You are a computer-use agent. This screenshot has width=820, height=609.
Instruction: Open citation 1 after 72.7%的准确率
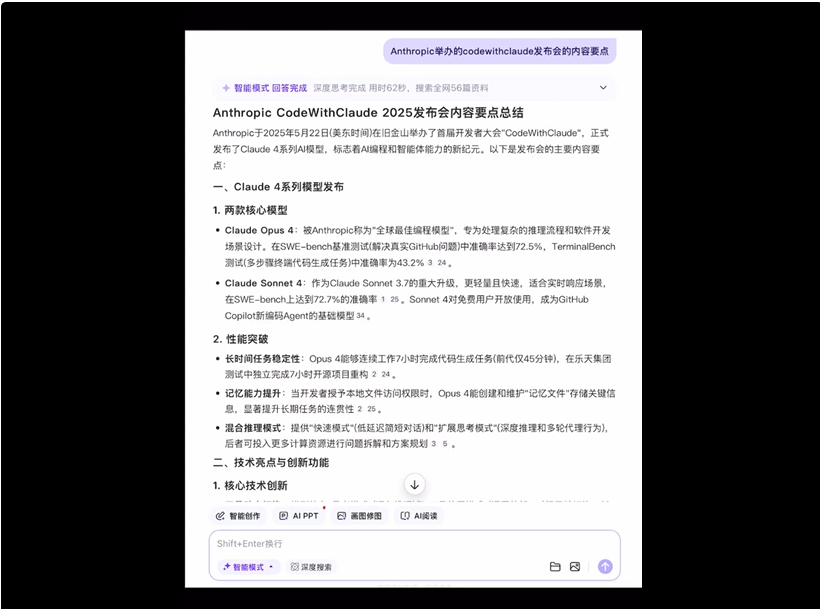click(383, 300)
